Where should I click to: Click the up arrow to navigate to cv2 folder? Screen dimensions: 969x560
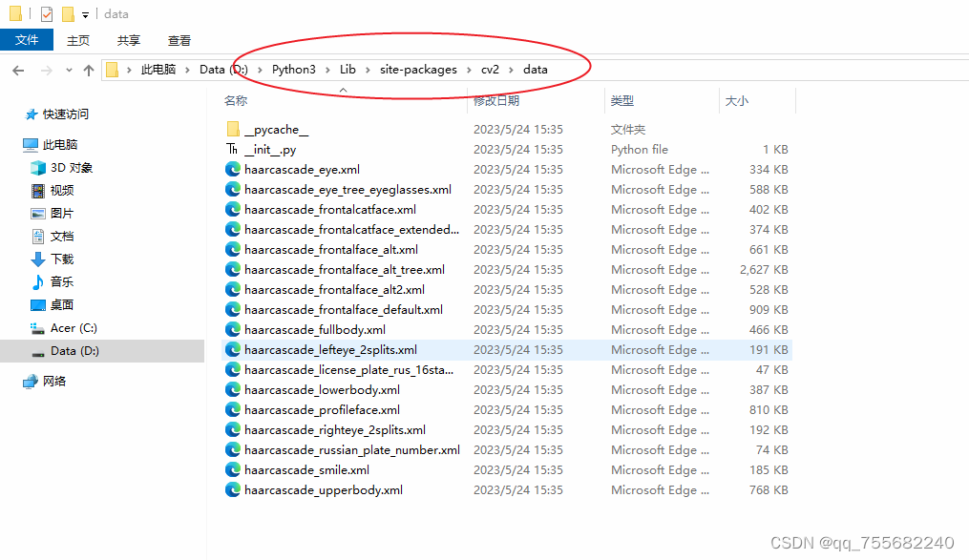(89, 69)
